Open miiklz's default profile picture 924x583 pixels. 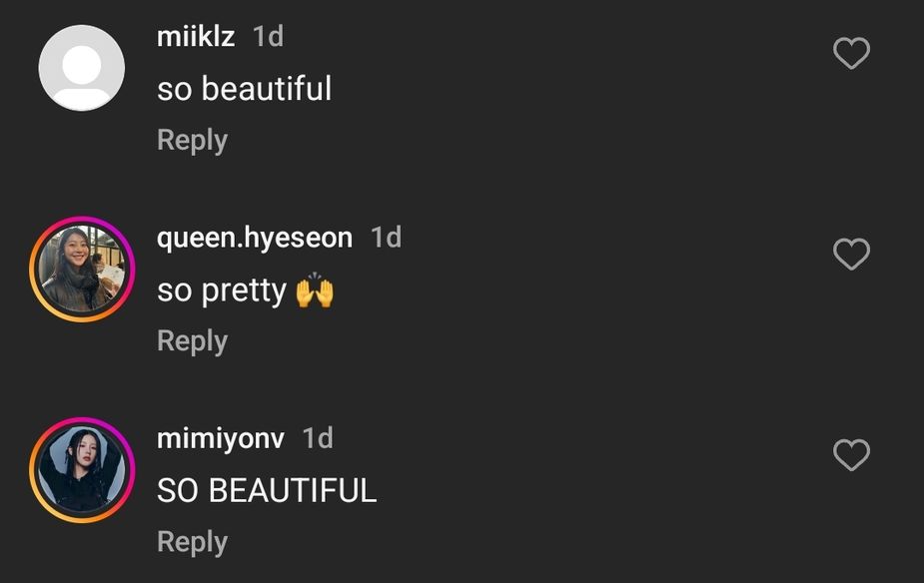point(82,68)
